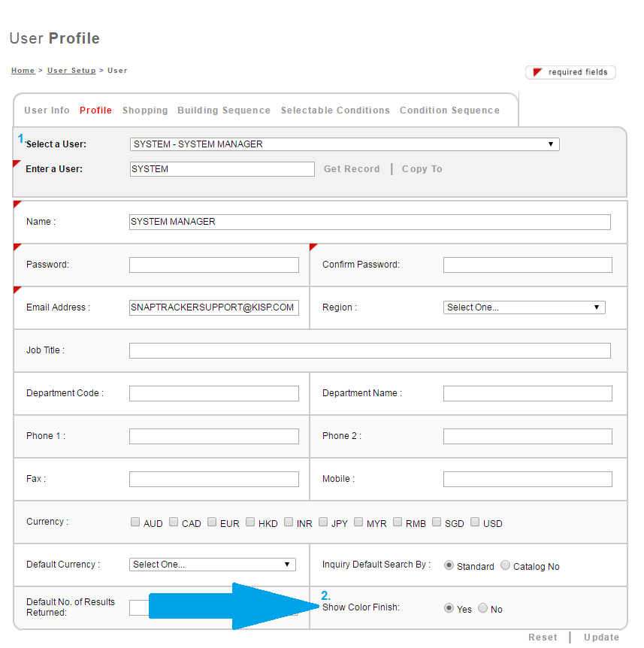
Task: Click Reset to clear form
Action: coord(543,637)
